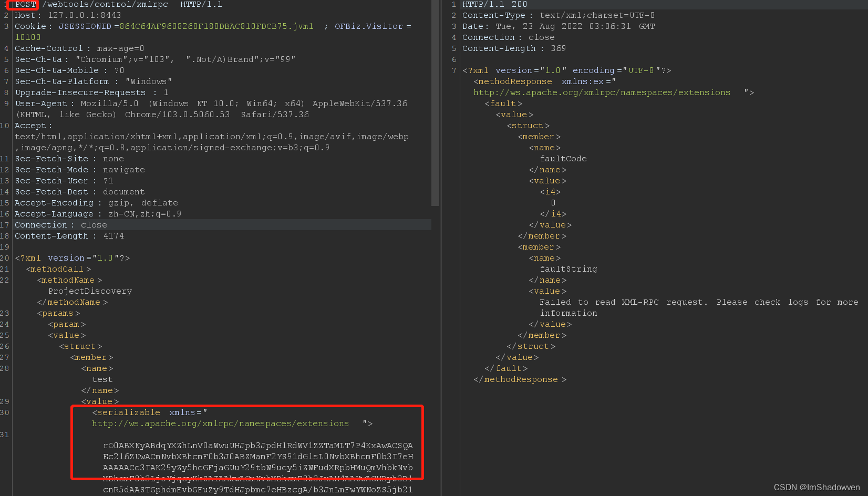Click the opening fault tag in the response
Viewport: 868px width, 496px height.
pos(504,104)
